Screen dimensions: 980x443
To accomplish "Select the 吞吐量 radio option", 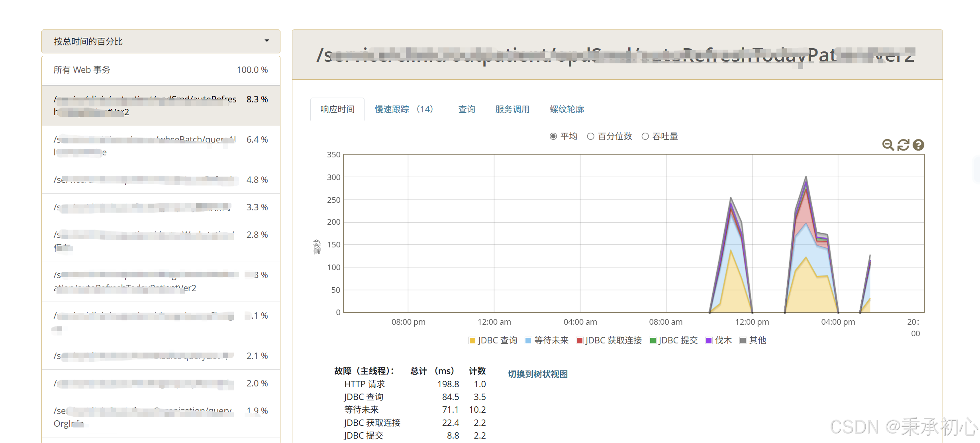I will tap(645, 137).
